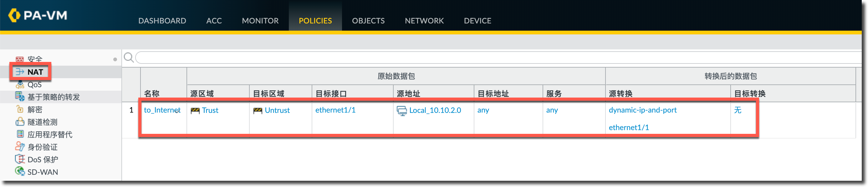Click the Untrust destination zone link

click(277, 110)
